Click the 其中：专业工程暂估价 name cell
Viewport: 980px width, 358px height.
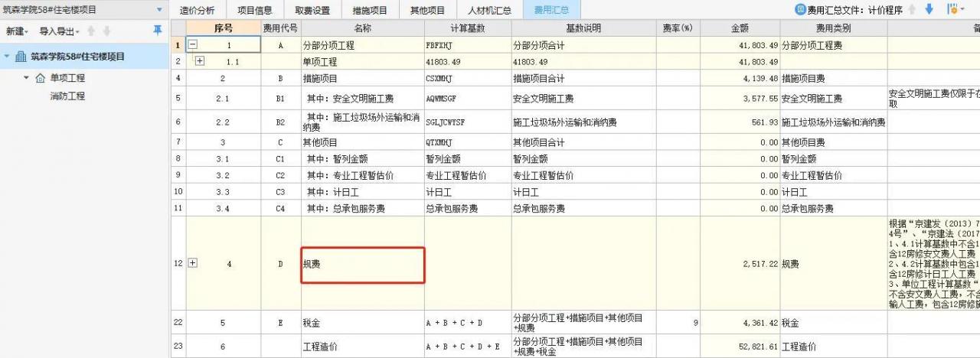click(x=362, y=175)
